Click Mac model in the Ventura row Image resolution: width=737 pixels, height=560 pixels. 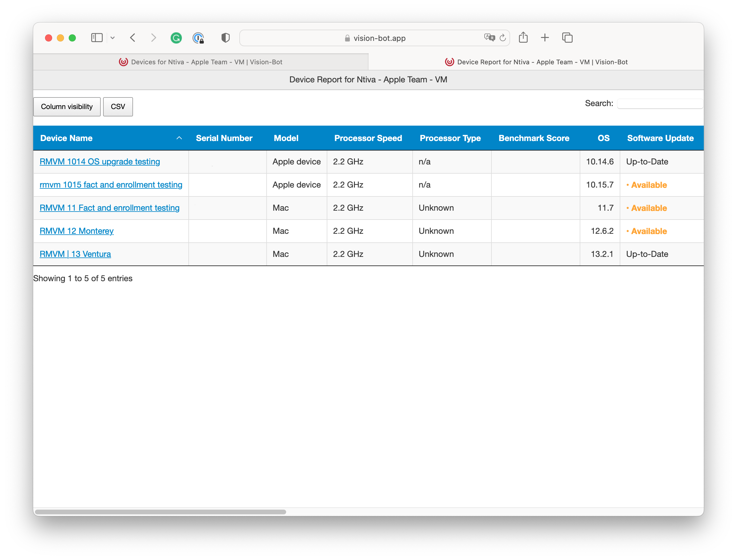pos(281,254)
